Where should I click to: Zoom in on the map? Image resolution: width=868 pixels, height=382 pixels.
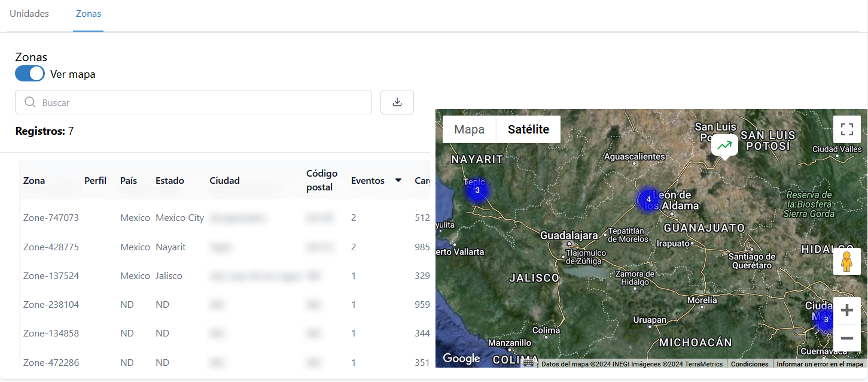coord(846,311)
